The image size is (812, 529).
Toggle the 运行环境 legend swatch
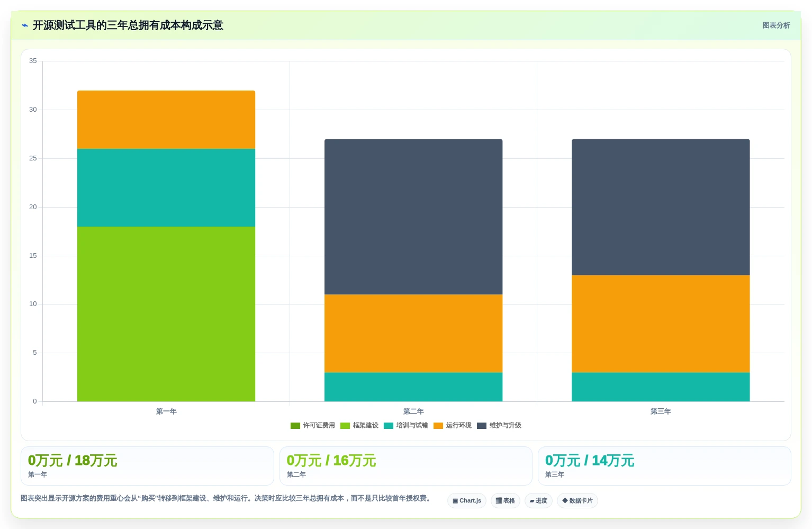tap(438, 426)
